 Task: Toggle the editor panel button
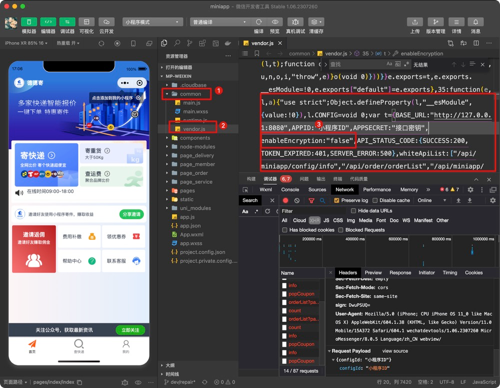tap(48, 22)
